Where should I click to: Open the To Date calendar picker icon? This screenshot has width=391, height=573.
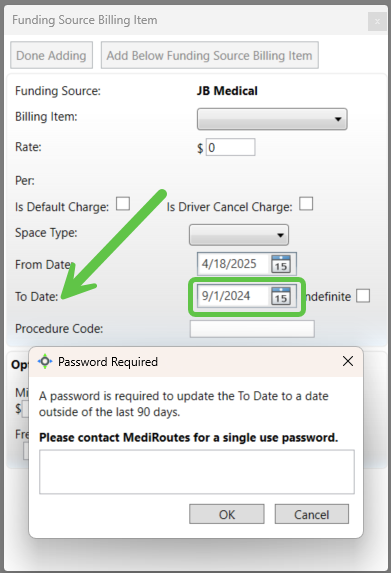281,296
